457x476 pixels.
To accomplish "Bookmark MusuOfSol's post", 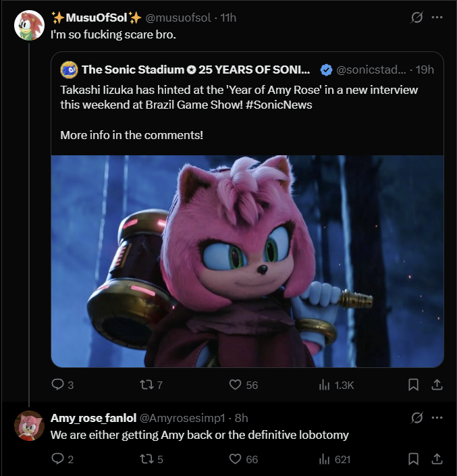I will coord(414,385).
